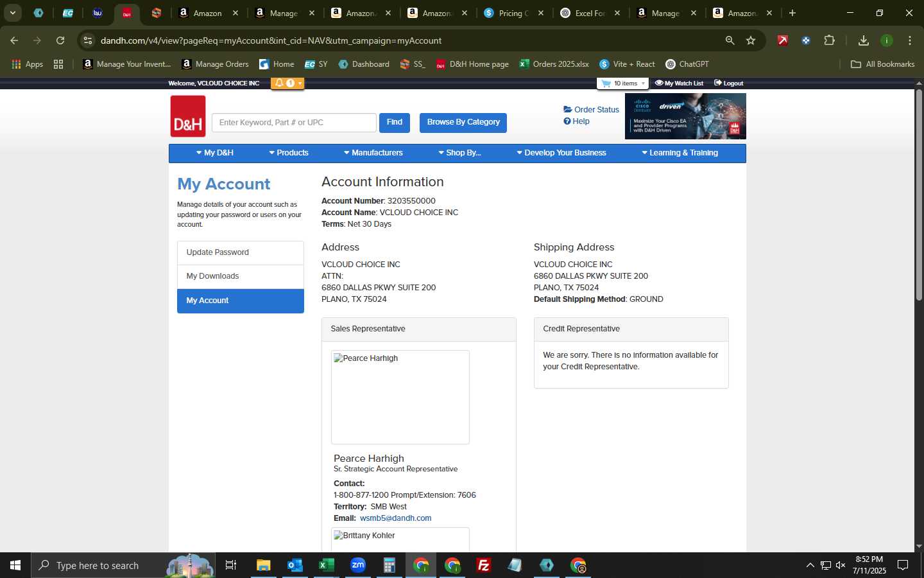Open All Bookmarks folder

[882, 64]
